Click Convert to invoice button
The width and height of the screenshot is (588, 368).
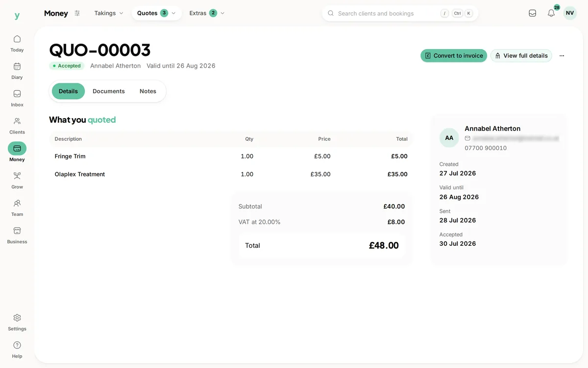pos(454,56)
